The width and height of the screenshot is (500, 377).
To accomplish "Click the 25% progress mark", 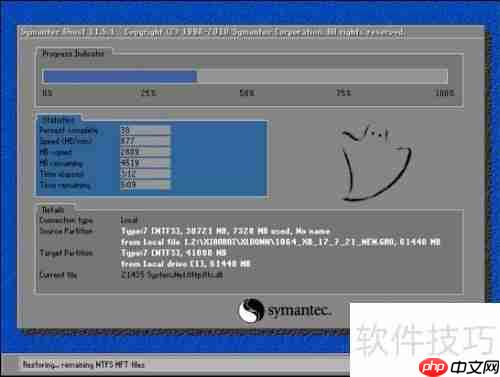I will pyautogui.click(x=148, y=92).
